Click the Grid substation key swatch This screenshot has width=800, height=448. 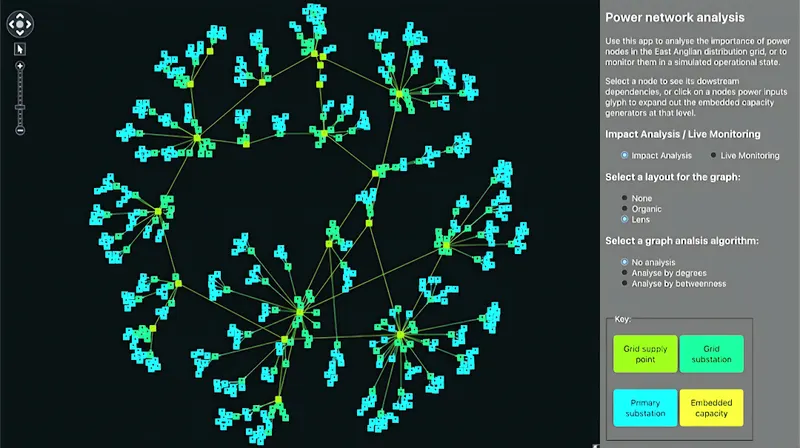coord(711,354)
